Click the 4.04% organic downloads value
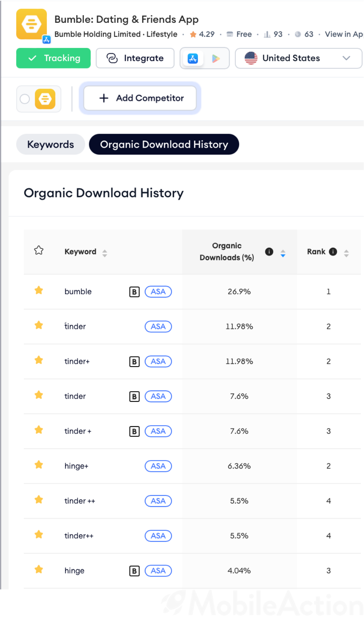364x617 pixels. pos(239,571)
